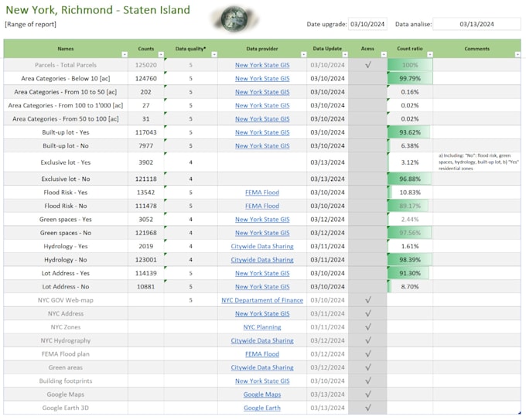Open the Acess column filter dropdown
Viewport: 526px width, 420px height.
click(384, 54)
